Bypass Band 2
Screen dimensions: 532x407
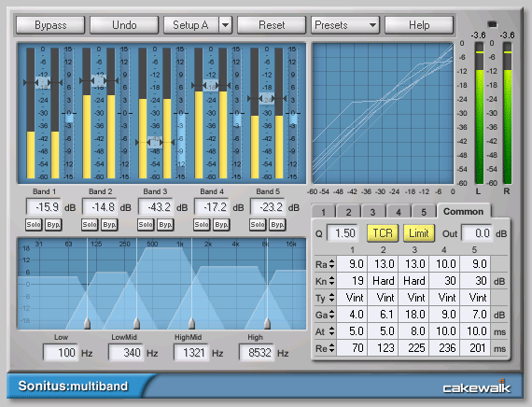coord(109,224)
